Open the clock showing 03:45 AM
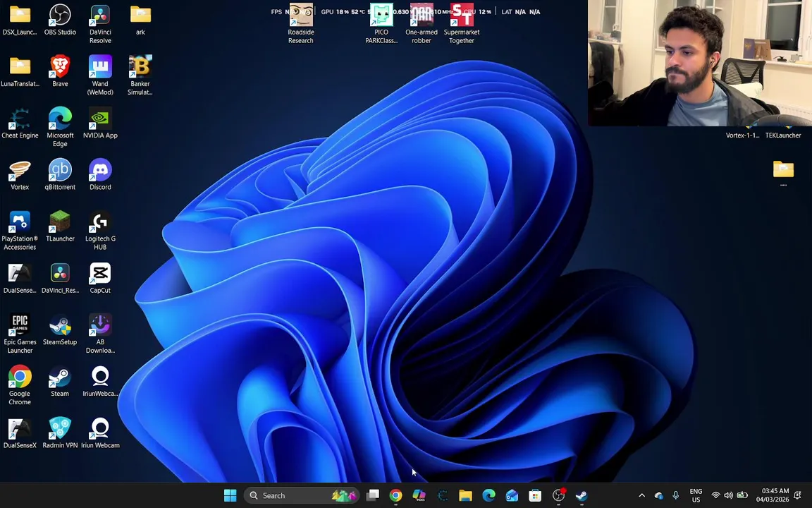 click(772, 495)
